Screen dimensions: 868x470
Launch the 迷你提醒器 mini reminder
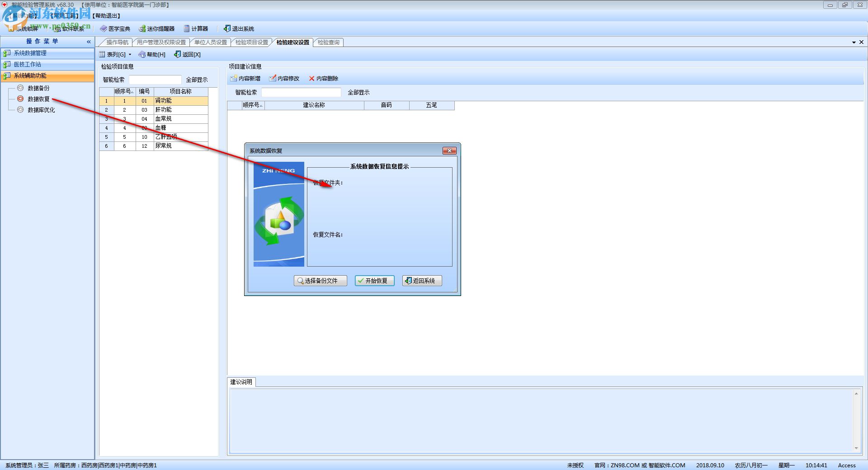tap(156, 28)
